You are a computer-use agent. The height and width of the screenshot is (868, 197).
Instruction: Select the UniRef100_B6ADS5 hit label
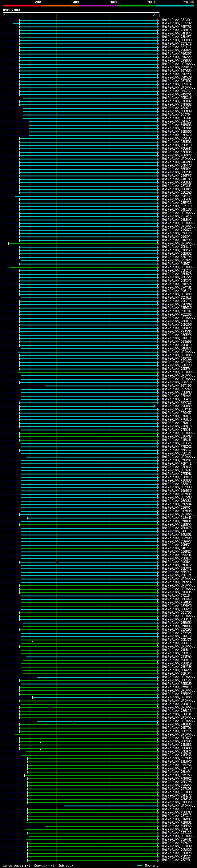pos(176,491)
